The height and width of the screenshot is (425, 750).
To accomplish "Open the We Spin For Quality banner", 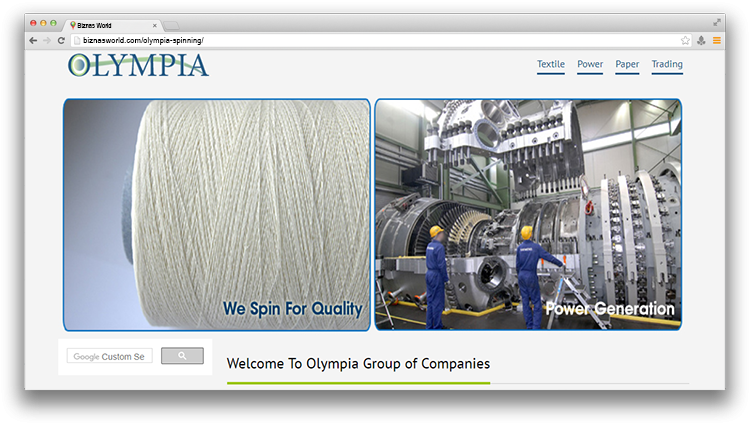I will (217, 215).
